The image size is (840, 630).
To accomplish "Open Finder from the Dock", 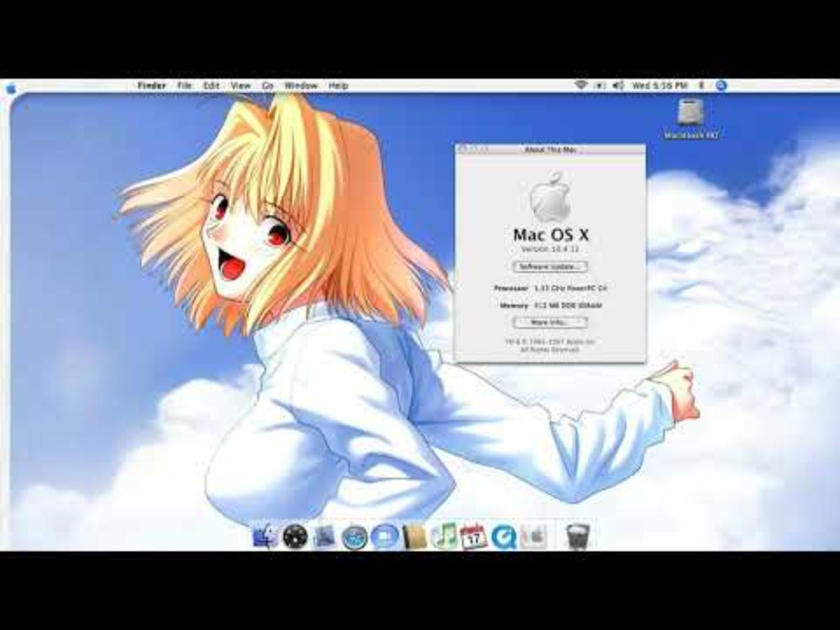I will [x=265, y=537].
